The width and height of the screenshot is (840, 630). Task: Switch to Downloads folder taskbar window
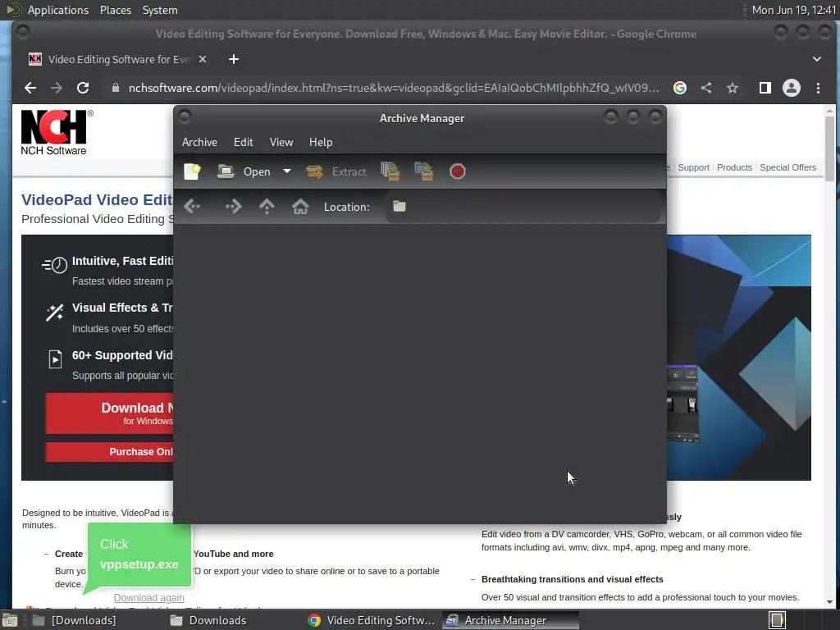209,620
